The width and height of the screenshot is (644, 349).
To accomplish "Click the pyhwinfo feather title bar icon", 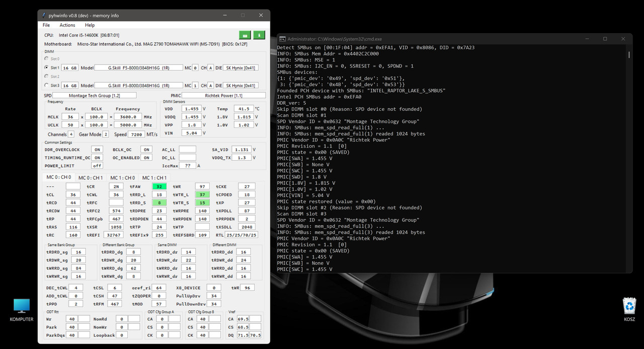I will click(44, 16).
